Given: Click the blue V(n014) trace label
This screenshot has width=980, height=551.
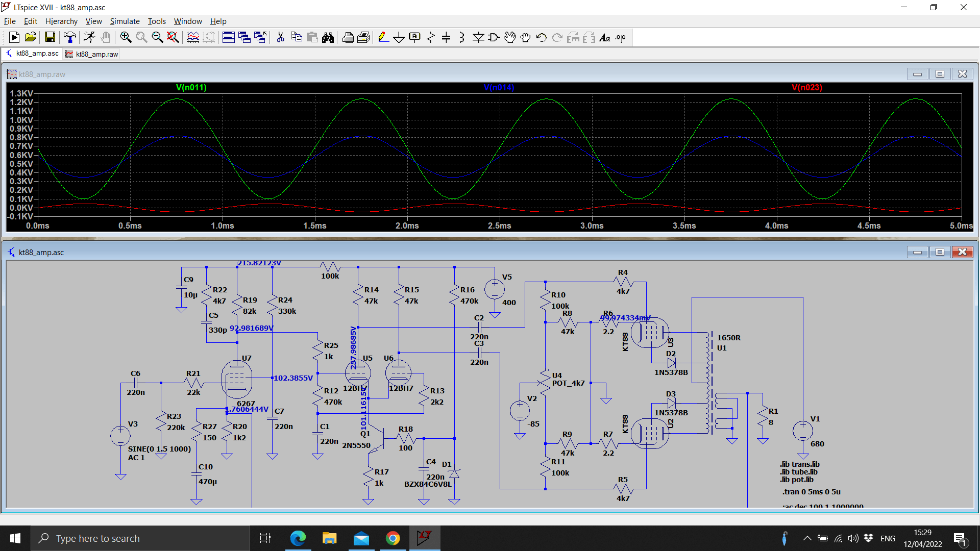Looking at the screenshot, I should (499, 87).
